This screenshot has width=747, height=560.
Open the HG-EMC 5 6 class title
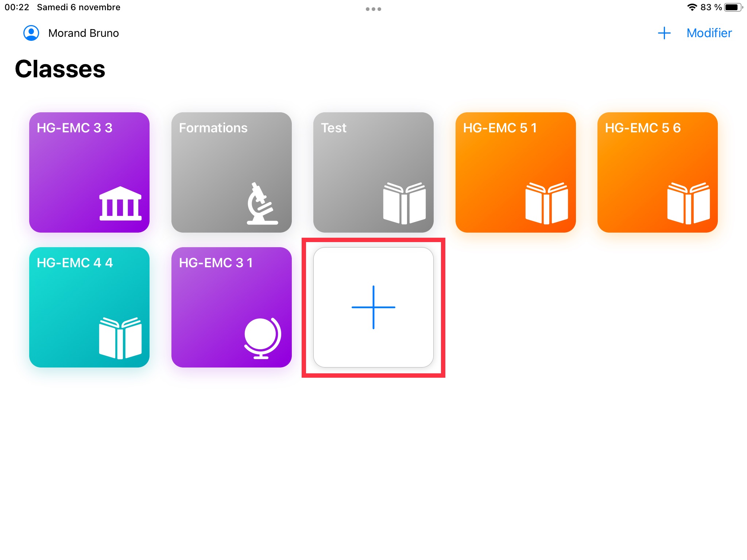(643, 128)
